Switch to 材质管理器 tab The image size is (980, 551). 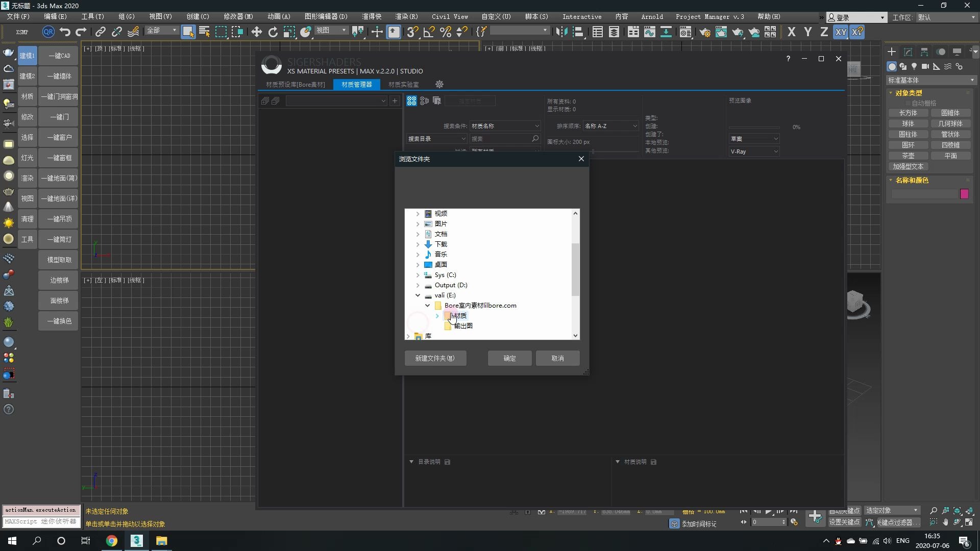pos(357,84)
